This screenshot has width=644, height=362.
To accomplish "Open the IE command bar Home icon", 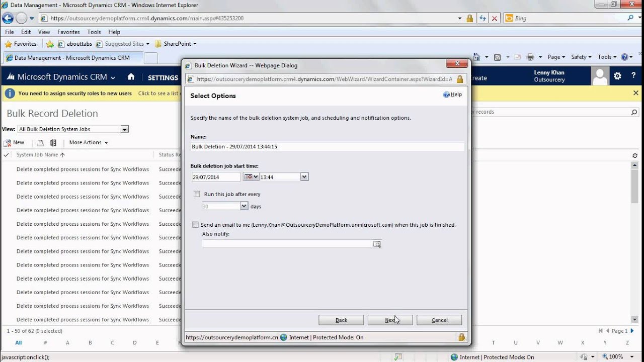I will tap(477, 57).
